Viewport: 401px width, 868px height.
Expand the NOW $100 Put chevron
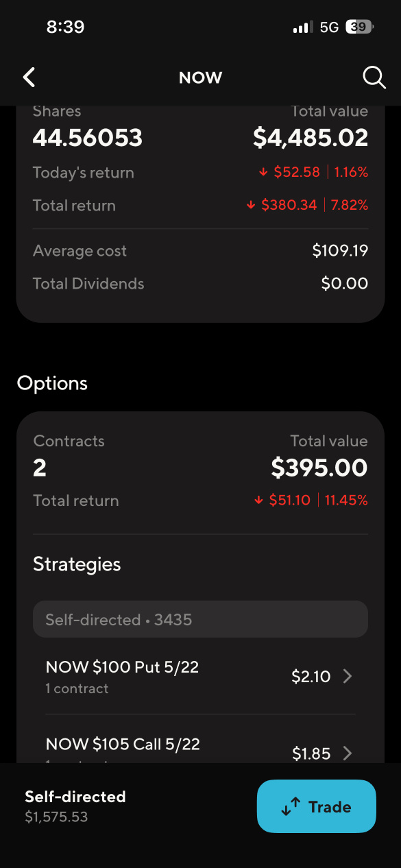348,677
